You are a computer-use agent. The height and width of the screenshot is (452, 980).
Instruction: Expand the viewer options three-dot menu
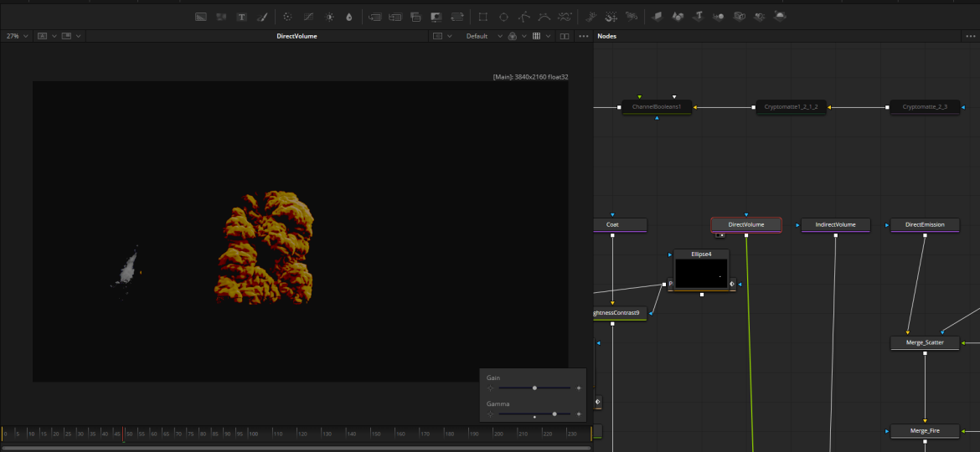pos(583,37)
